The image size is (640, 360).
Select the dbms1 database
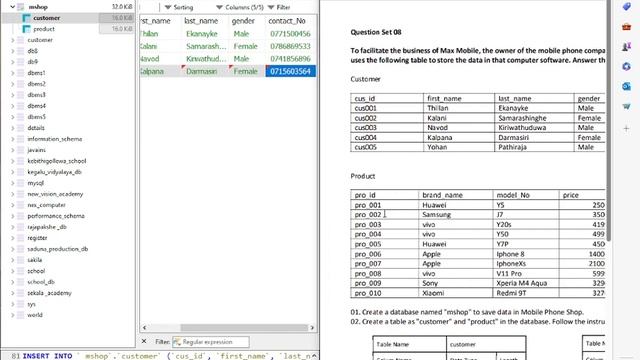(x=36, y=73)
